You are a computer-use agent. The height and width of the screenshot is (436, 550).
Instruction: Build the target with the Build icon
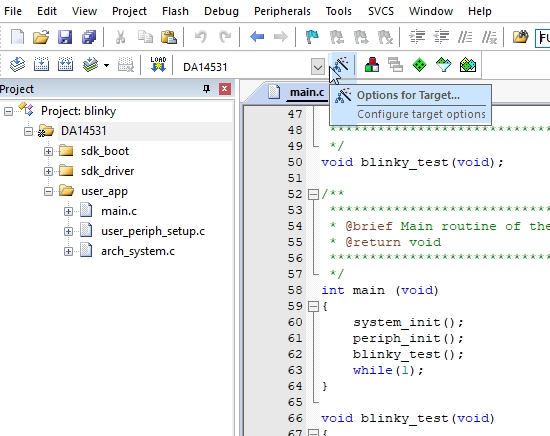coord(41,65)
